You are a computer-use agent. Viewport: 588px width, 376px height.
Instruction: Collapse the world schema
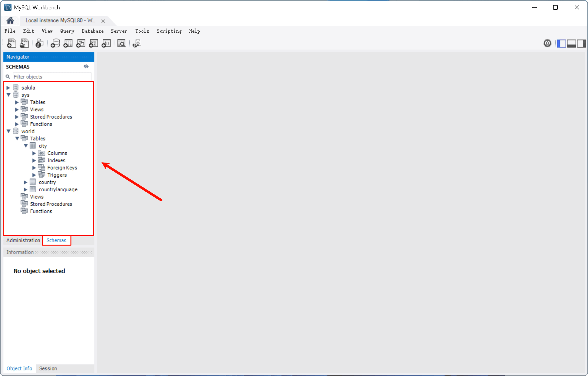(x=8, y=131)
